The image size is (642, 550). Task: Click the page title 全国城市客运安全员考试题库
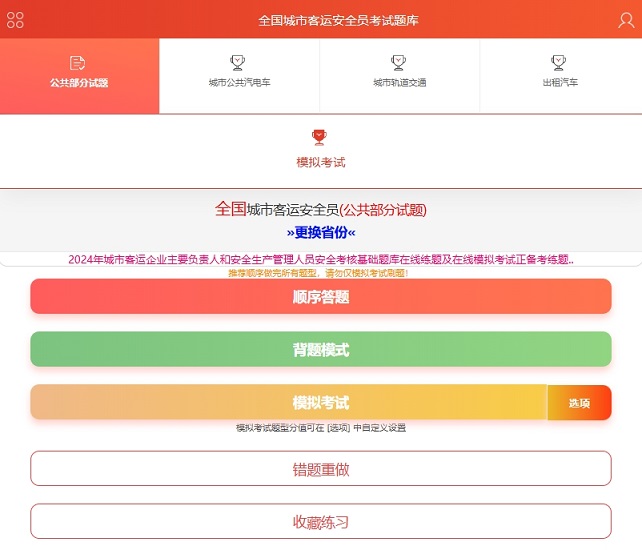pyautogui.click(x=338, y=20)
